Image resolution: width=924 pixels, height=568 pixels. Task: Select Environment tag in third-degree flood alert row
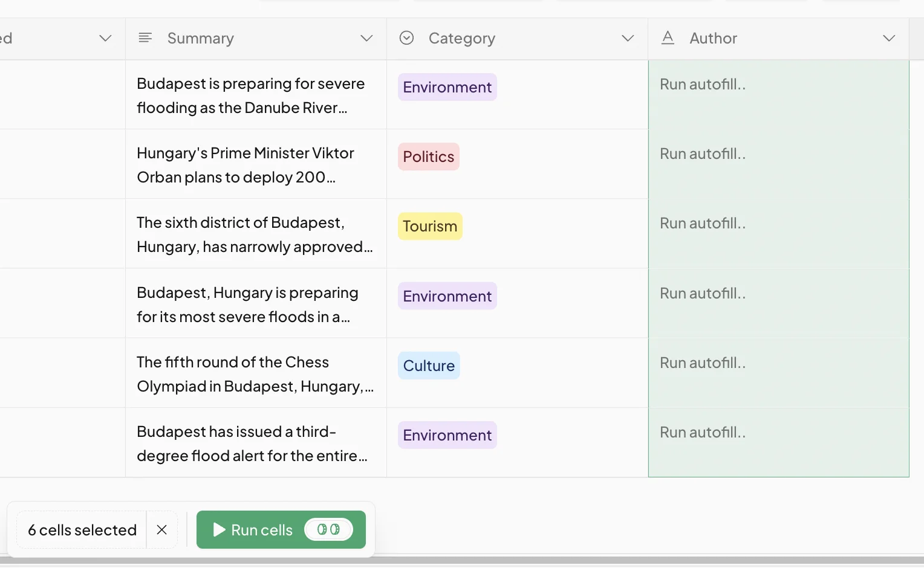click(x=447, y=435)
